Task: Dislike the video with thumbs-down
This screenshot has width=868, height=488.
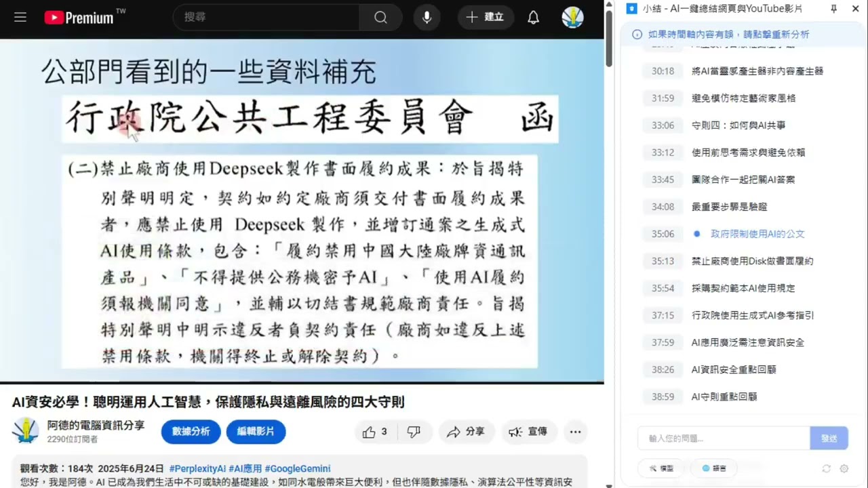Action: pyautogui.click(x=414, y=432)
